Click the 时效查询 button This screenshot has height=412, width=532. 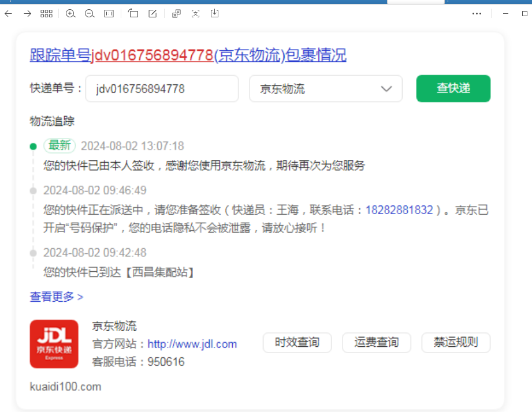pos(297,343)
